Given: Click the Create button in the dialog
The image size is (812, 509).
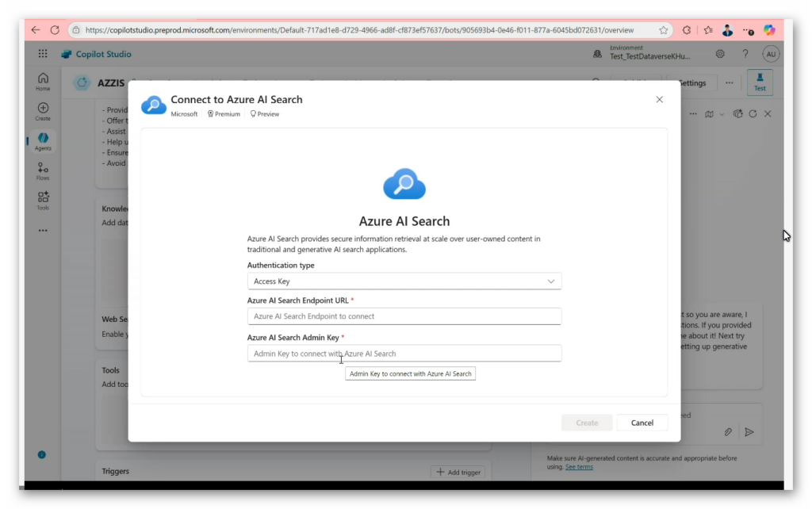Looking at the screenshot, I should 587,423.
